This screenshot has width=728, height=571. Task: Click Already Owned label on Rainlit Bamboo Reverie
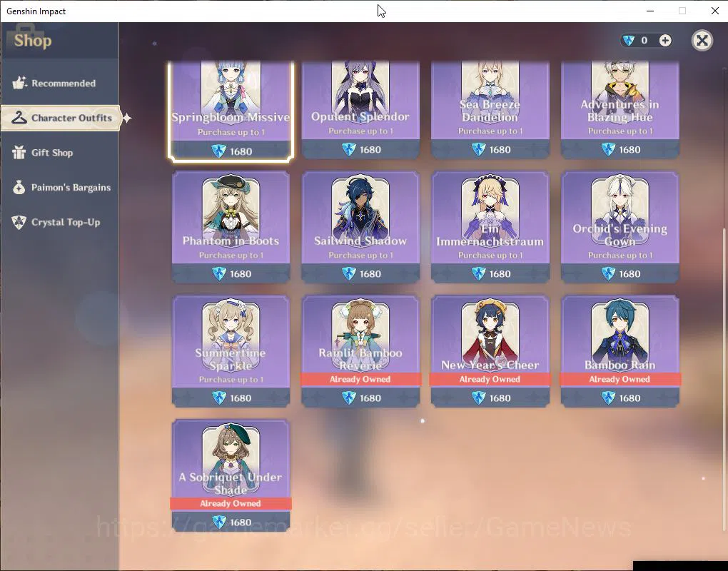[360, 379]
